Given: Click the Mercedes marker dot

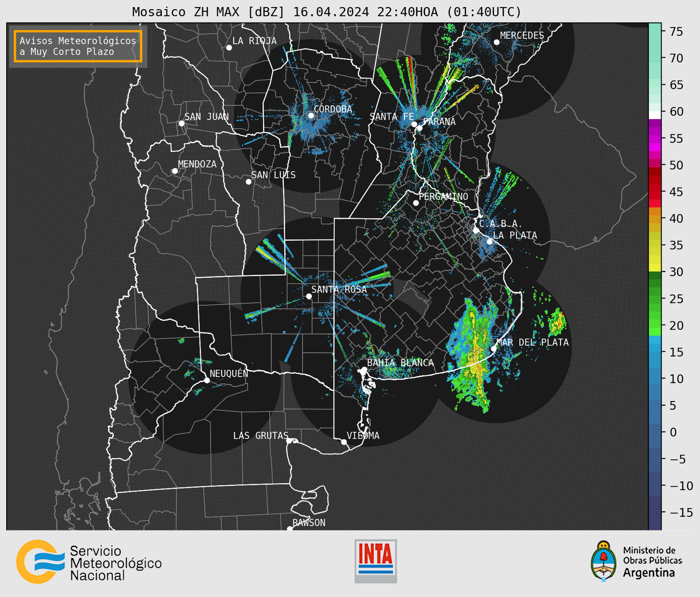Looking at the screenshot, I should point(496,42).
